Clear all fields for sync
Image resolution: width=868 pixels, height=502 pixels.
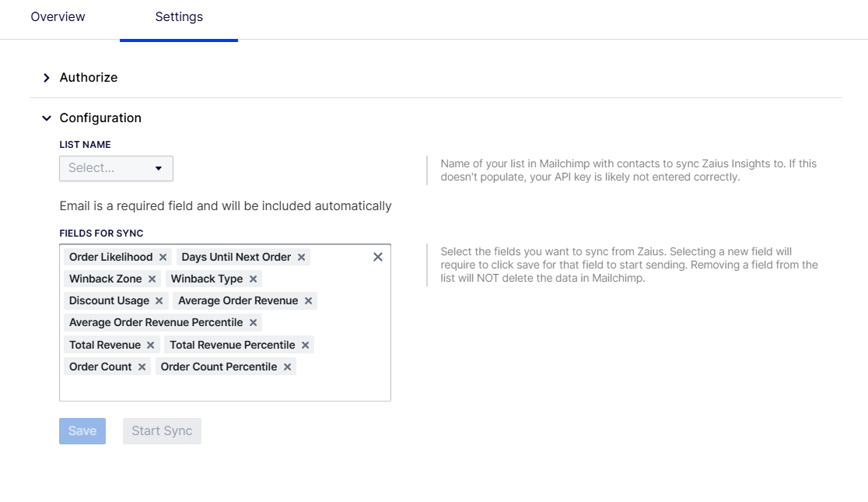click(x=378, y=257)
